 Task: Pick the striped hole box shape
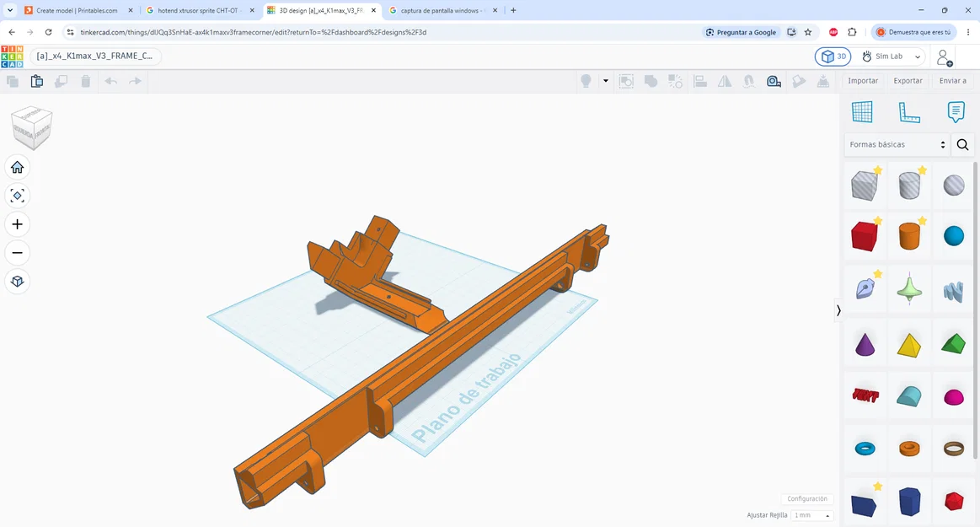865,186
